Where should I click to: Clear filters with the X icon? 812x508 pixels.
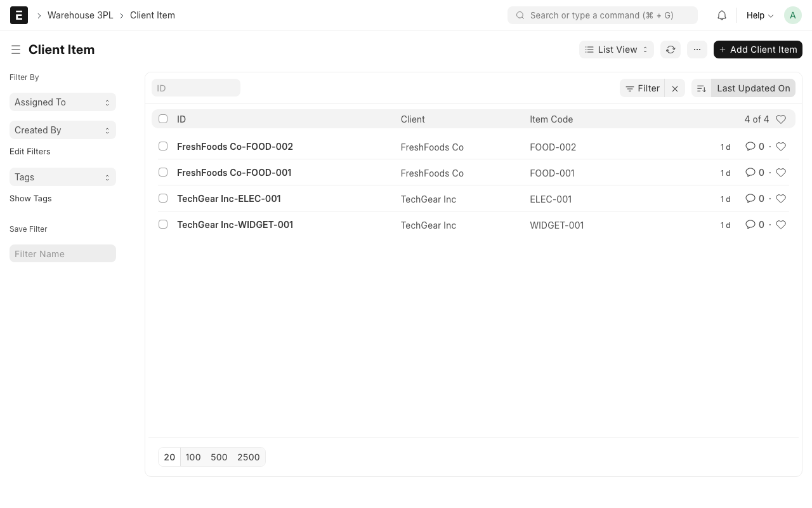pyautogui.click(x=675, y=88)
